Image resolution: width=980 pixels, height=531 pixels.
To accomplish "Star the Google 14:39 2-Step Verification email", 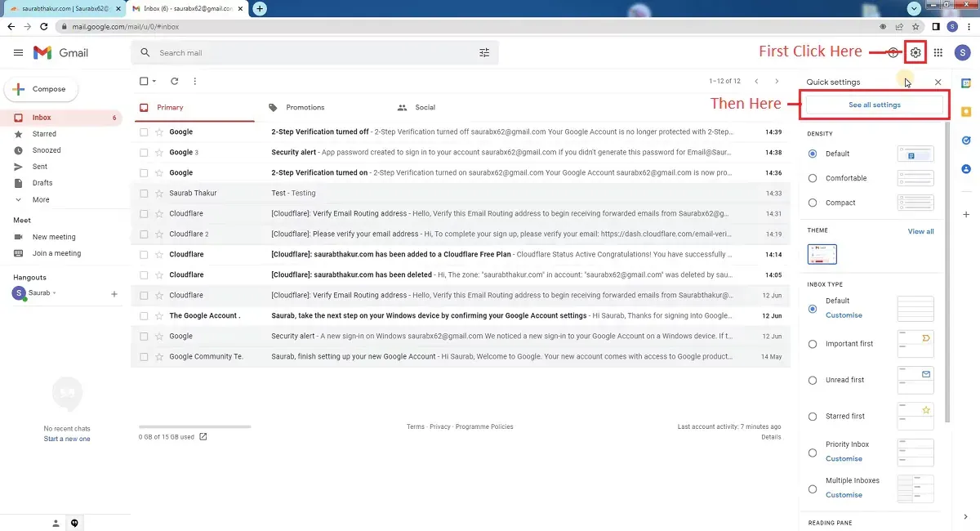I will point(159,132).
